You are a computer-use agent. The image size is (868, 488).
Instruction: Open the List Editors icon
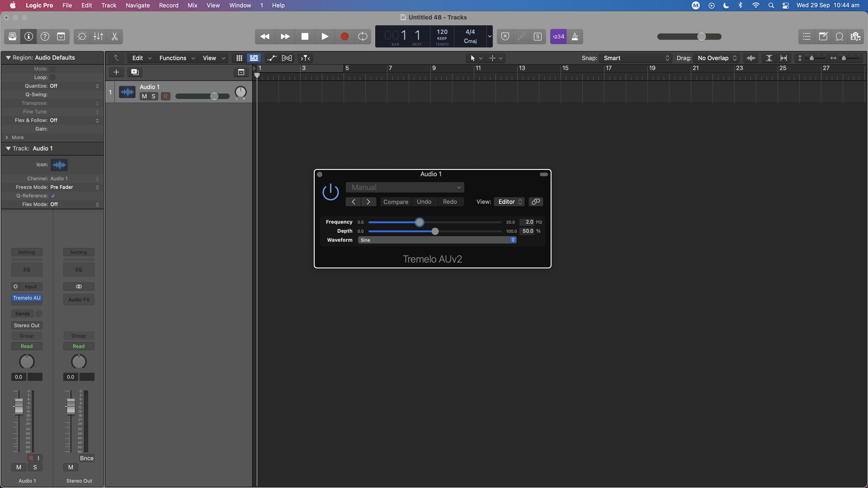[x=807, y=36]
